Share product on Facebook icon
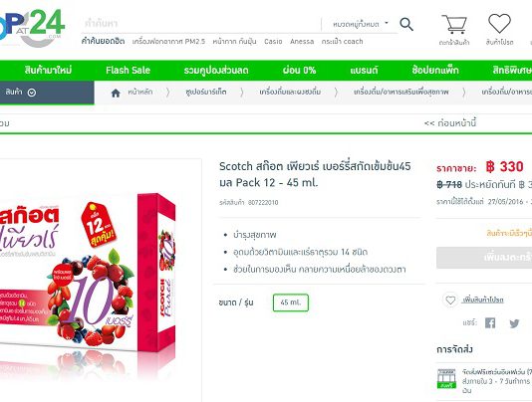The width and height of the screenshot is (532, 402). [x=490, y=323]
